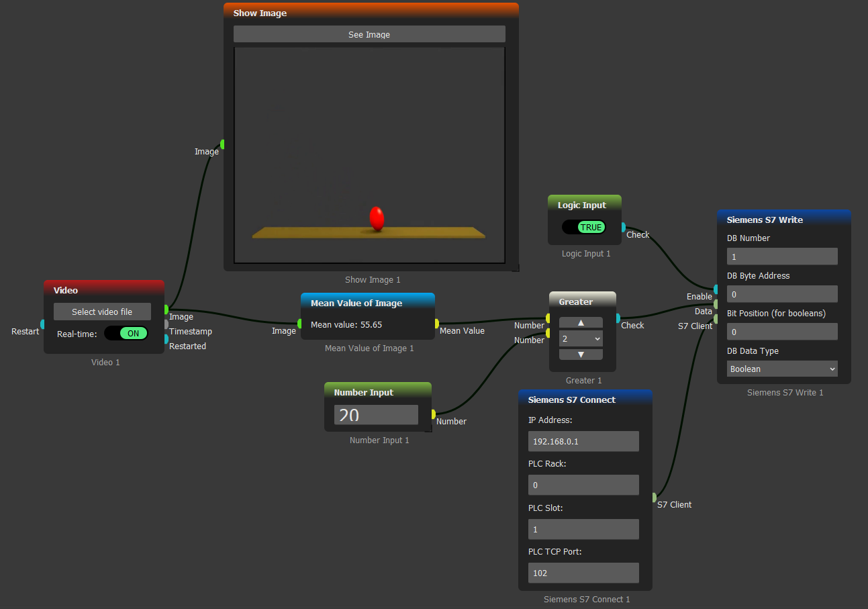Toggle the Real-time ON switch
The image size is (868, 609).
(126, 333)
